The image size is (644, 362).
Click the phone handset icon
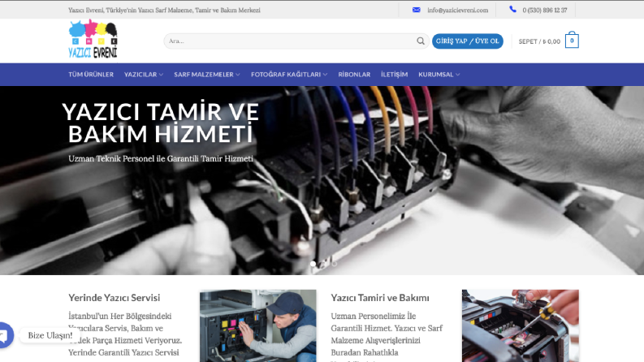point(512,10)
